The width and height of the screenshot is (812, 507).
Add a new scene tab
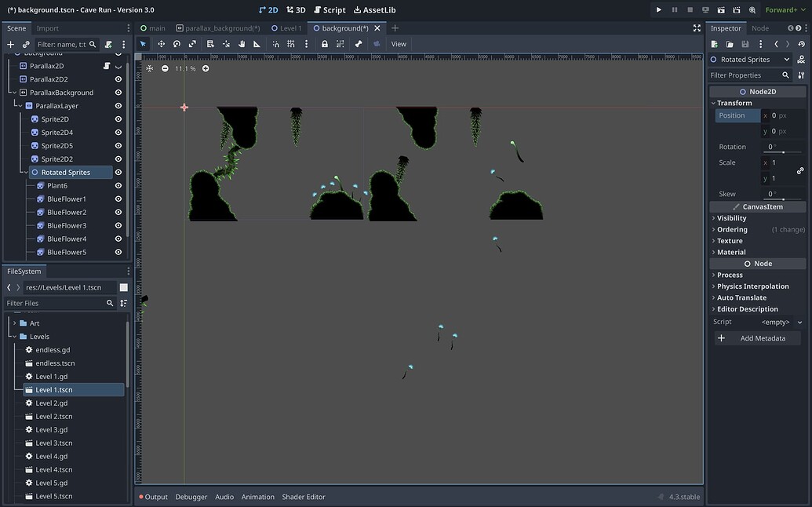(395, 28)
